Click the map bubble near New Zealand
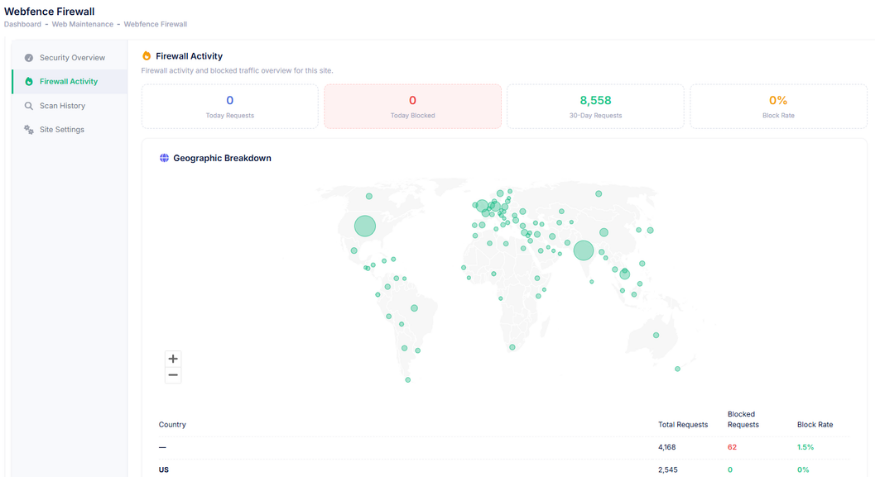875x481 pixels. click(x=677, y=369)
